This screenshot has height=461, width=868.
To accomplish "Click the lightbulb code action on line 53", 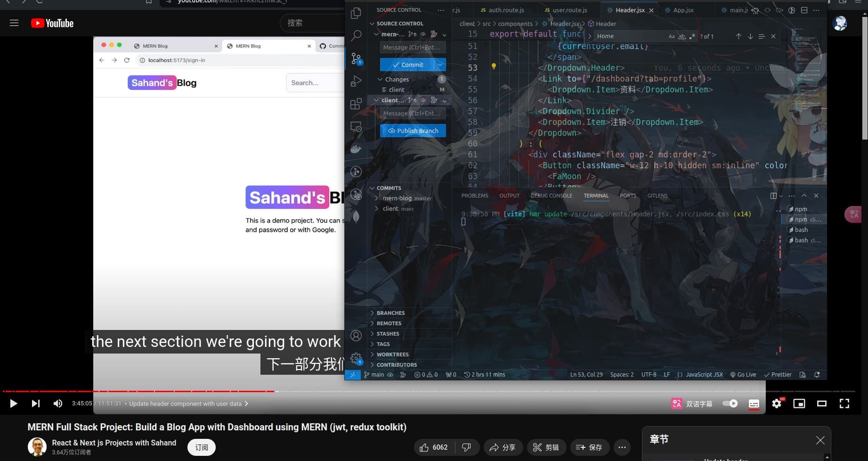I will pyautogui.click(x=494, y=66).
